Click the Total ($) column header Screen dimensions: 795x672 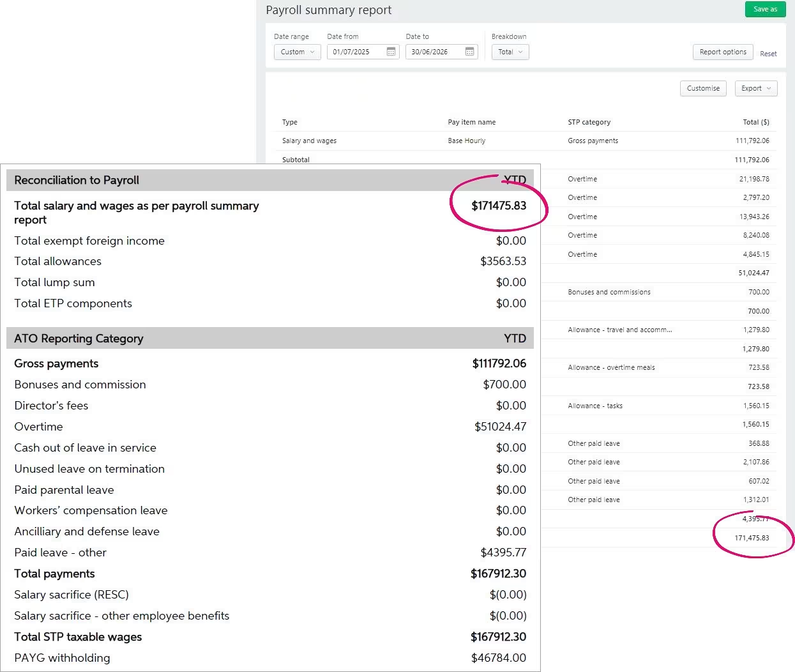point(756,122)
